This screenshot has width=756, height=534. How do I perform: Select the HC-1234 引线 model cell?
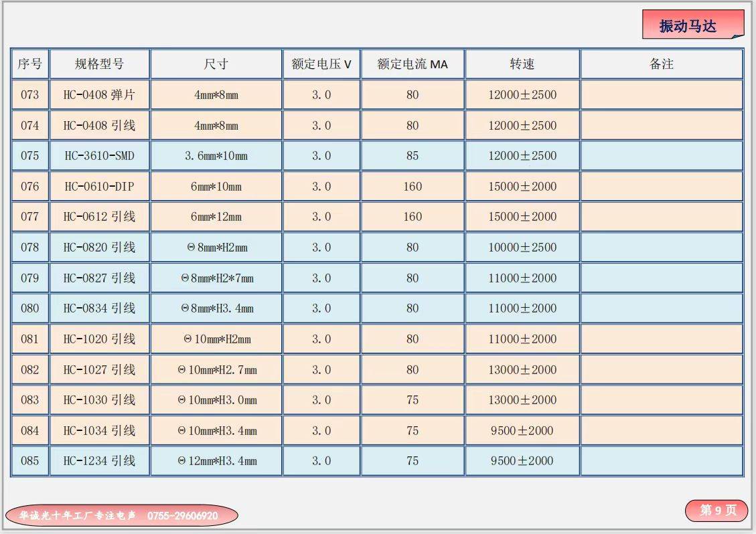[x=99, y=461]
